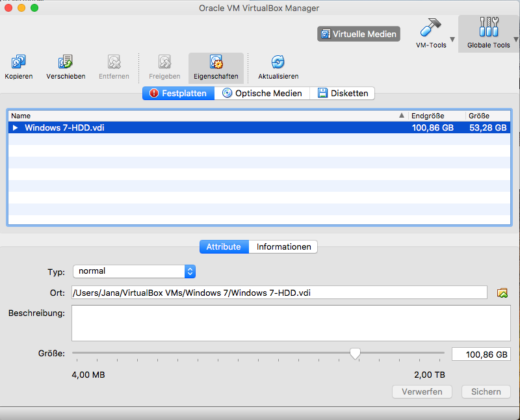Switch to the Disketten tab

(x=343, y=93)
